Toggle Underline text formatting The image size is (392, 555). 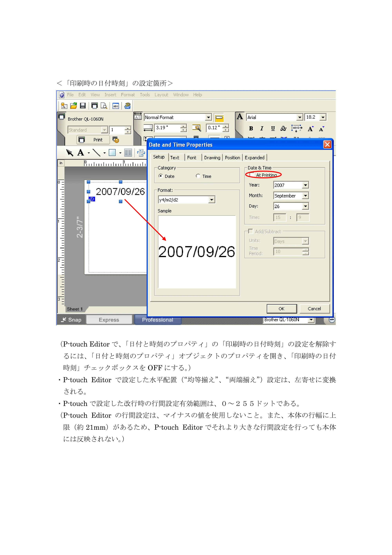(273, 129)
